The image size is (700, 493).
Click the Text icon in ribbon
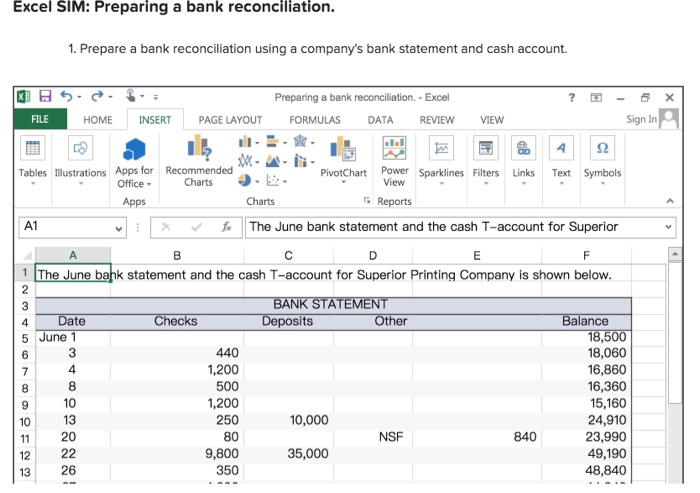[x=561, y=148]
